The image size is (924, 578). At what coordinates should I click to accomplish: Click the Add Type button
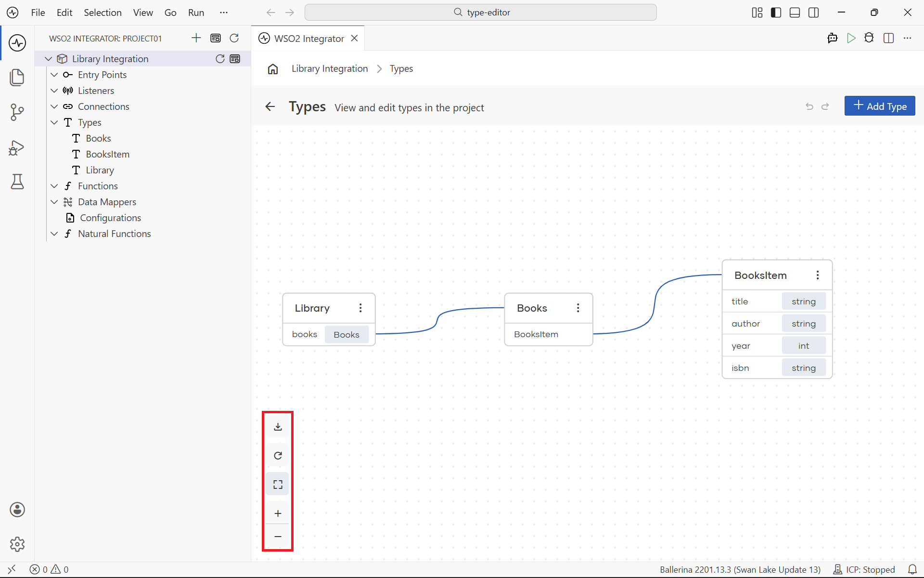click(x=880, y=106)
